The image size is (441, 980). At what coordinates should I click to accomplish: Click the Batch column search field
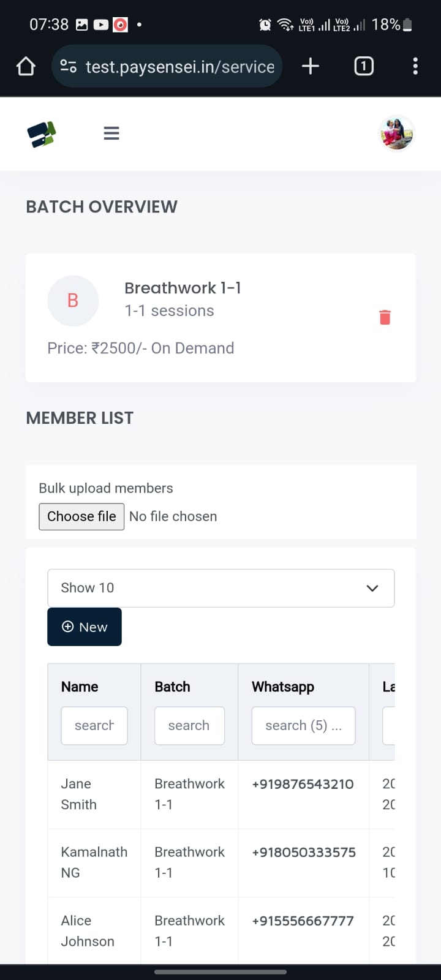189,726
